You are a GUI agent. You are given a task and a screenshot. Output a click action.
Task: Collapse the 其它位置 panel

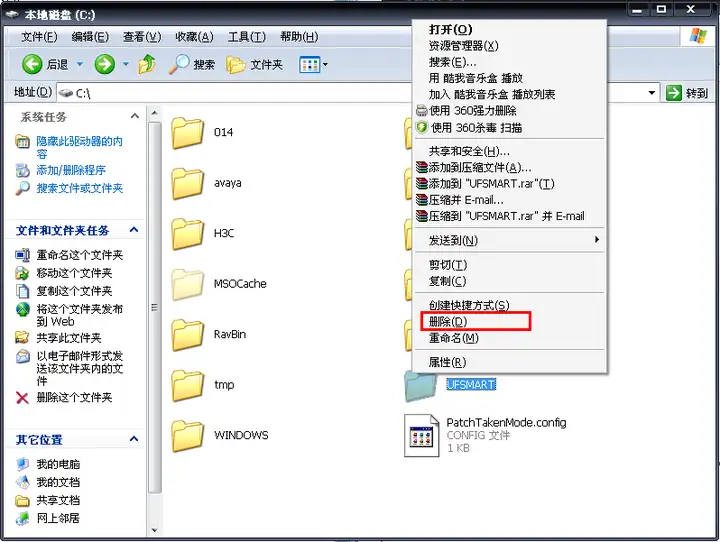click(x=134, y=439)
